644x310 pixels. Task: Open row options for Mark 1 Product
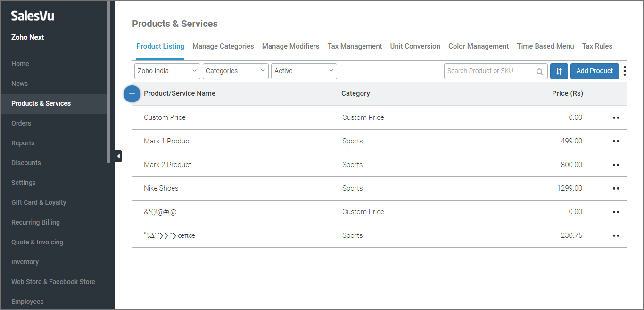pyautogui.click(x=616, y=141)
